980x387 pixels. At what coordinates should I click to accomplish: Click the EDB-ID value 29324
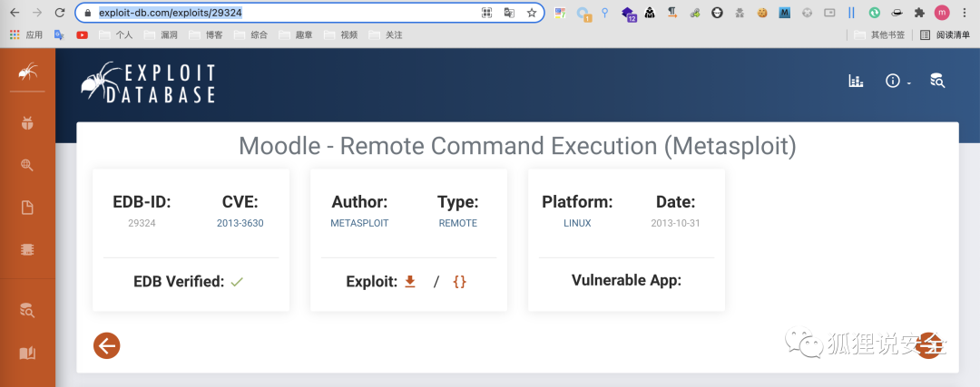[x=142, y=223]
